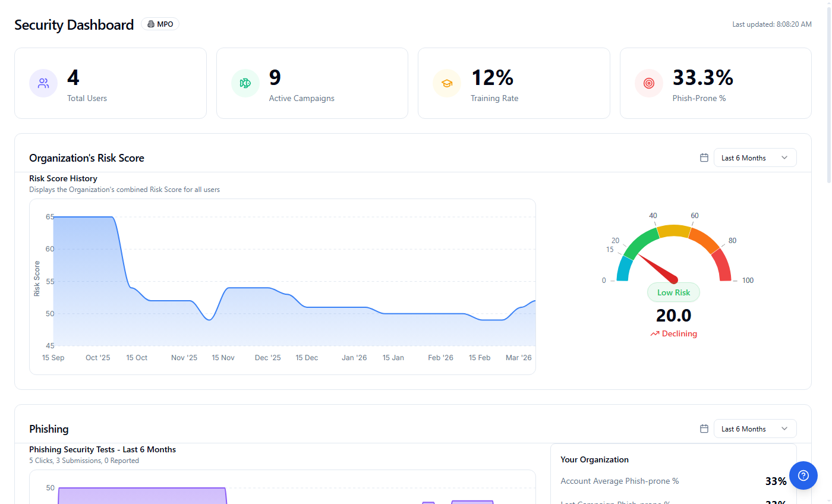Image resolution: width=832 pixels, height=504 pixels.
Task: Click the target icon on Phish-Prone card
Action: (648, 83)
